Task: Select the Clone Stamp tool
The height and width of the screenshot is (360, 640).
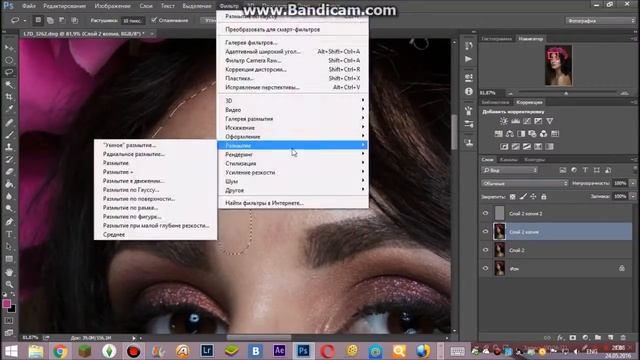Action: pyautogui.click(x=9, y=147)
